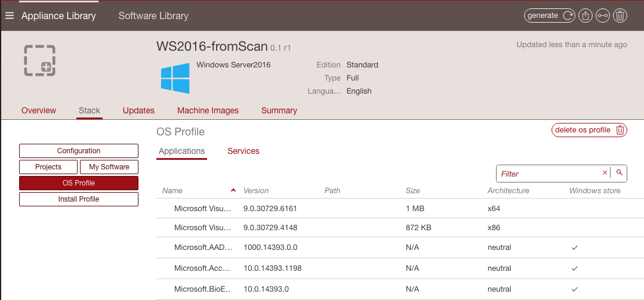Open the Summary tab

point(279,110)
